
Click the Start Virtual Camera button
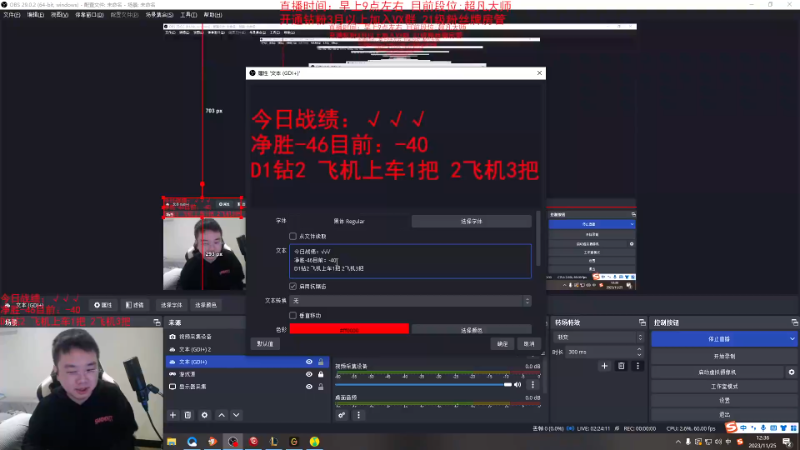(717, 372)
